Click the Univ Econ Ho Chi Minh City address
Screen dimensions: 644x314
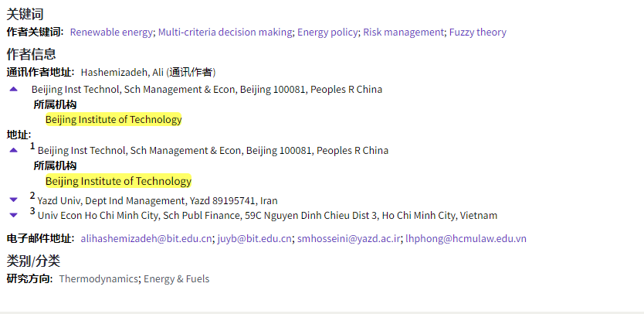[267, 216]
